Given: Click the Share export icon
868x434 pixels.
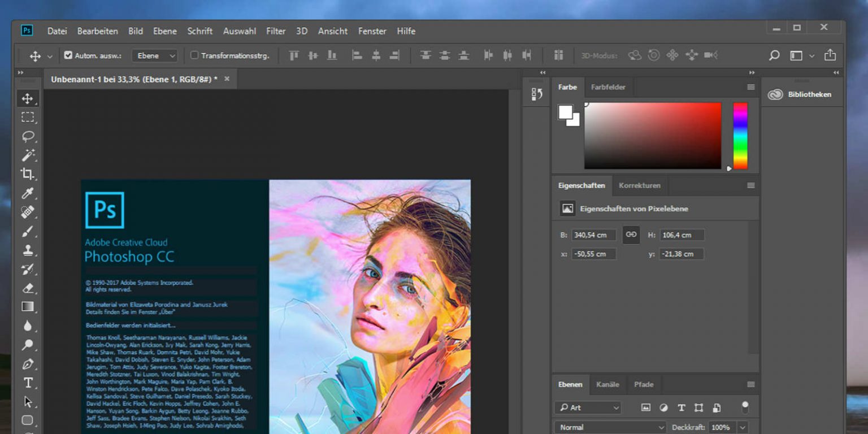Looking at the screenshot, I should pyautogui.click(x=830, y=55).
